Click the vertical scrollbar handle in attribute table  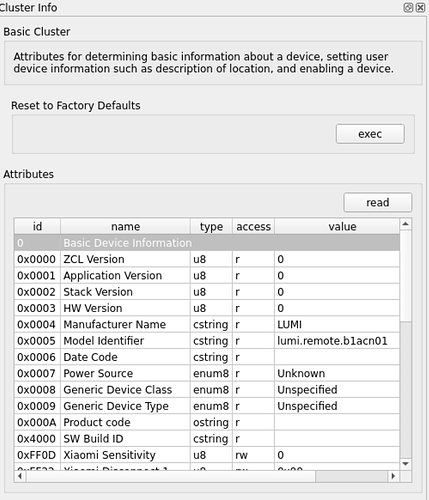(x=405, y=276)
